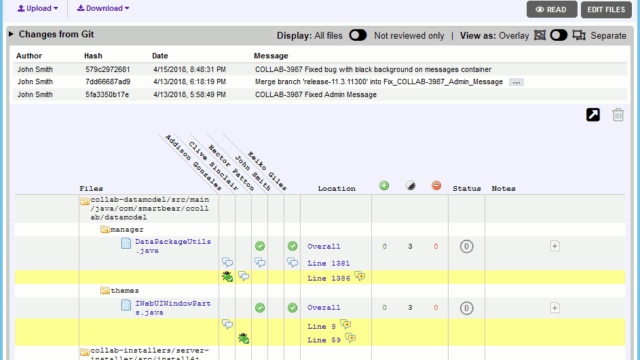Click the READ button
Image resolution: width=640 pixels, height=360 pixels.
pyautogui.click(x=552, y=9)
